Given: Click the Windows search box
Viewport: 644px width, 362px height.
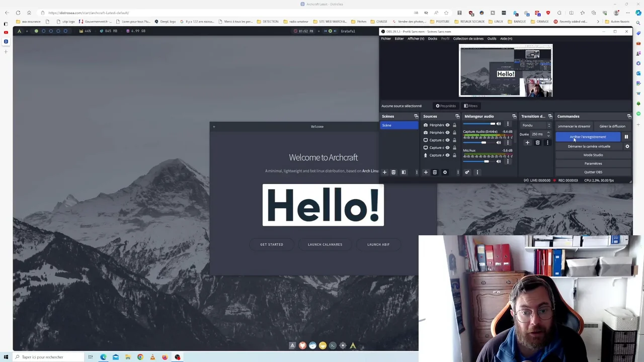Looking at the screenshot, I should pyautogui.click(x=48, y=357).
